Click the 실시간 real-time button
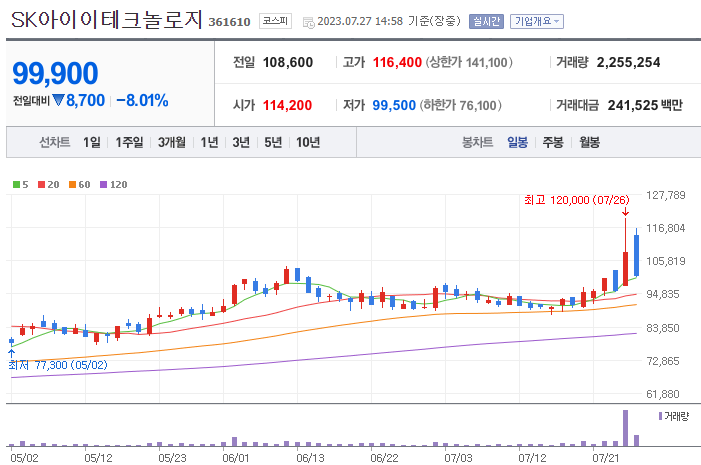The image size is (701, 465). click(x=486, y=21)
